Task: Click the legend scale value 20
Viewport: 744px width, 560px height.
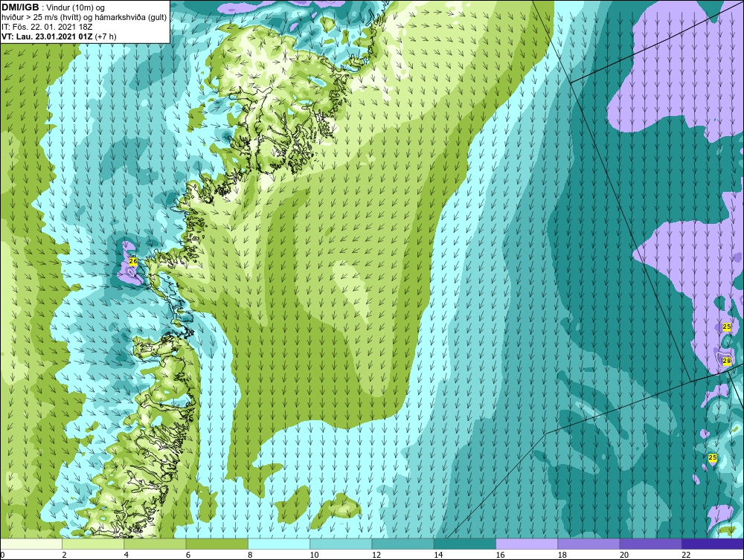Action: (x=623, y=556)
